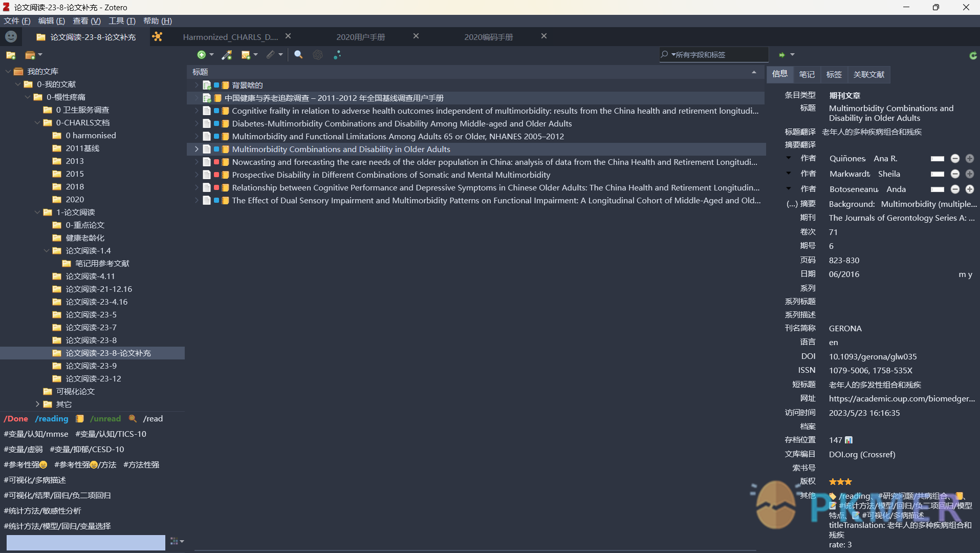The height and width of the screenshot is (553, 980).
Task: Click minus to remove author Markwardt
Action: point(955,174)
